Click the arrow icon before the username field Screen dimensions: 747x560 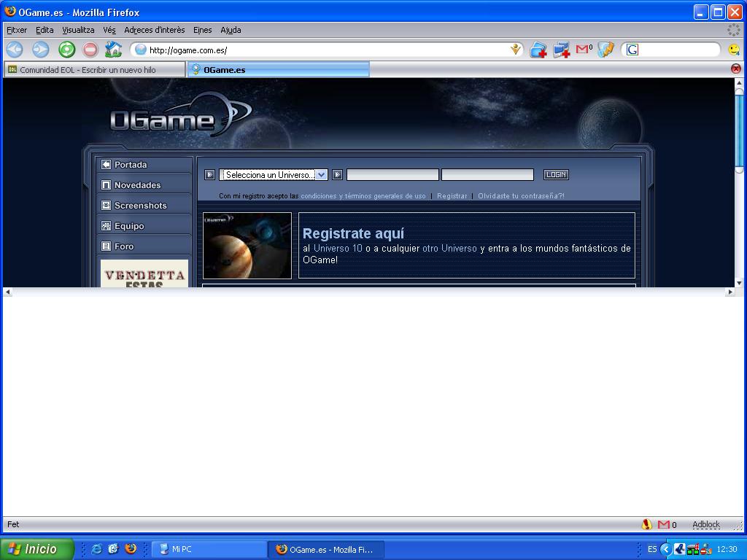[x=337, y=175]
